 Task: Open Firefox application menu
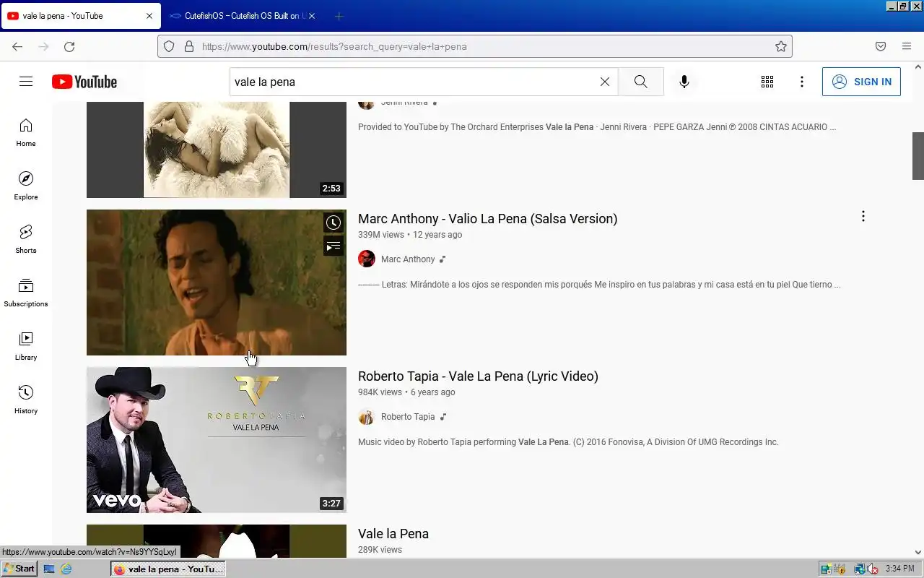tap(907, 46)
